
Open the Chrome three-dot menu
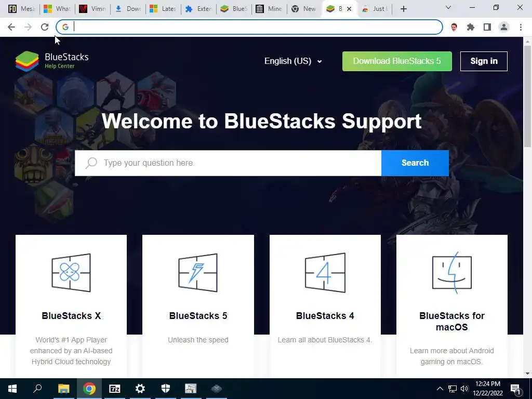[521, 27]
